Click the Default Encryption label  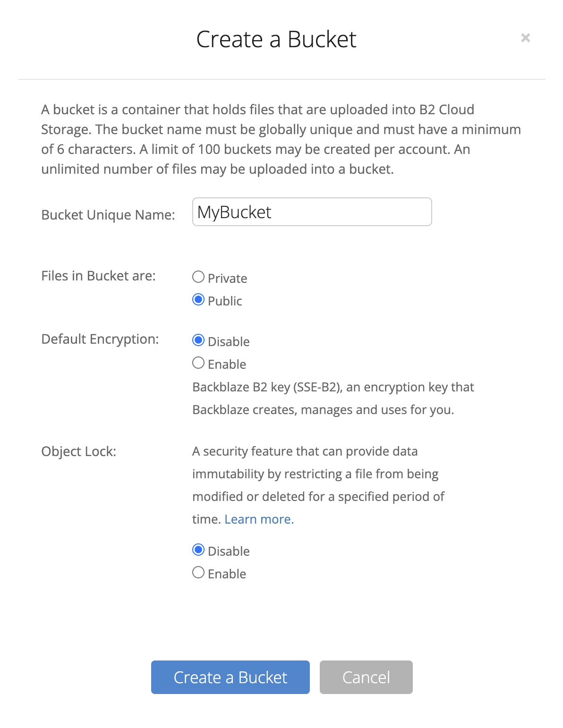coord(100,339)
